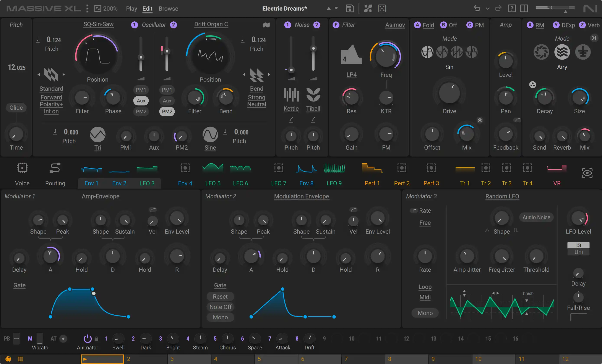The image size is (602, 364).
Task: Switch to the Play view
Action: coord(131,8)
